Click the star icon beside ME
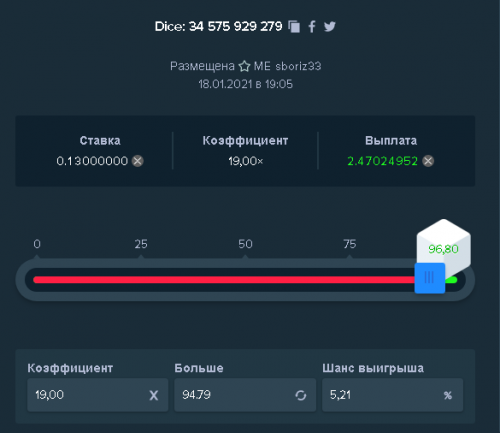 [244, 66]
